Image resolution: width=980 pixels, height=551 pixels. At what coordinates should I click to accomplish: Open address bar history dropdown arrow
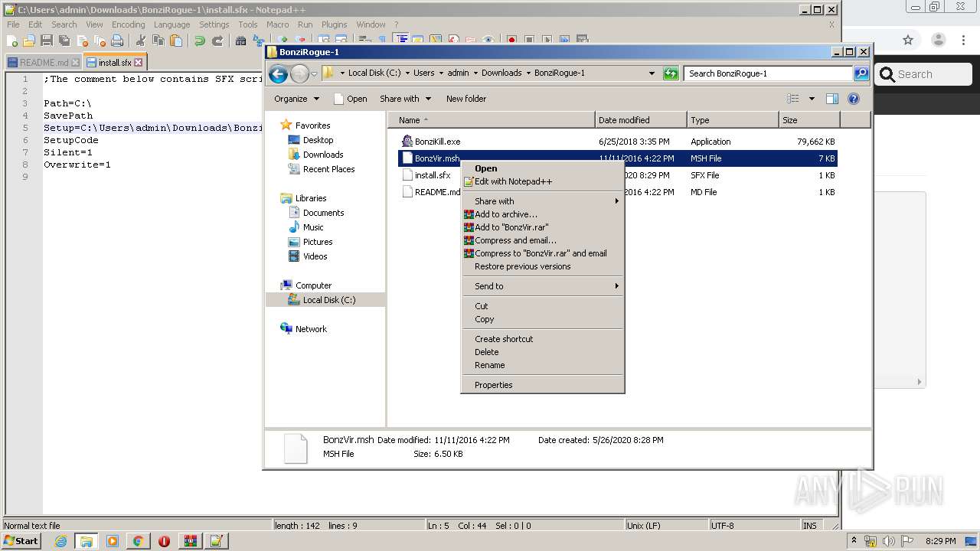tap(652, 73)
